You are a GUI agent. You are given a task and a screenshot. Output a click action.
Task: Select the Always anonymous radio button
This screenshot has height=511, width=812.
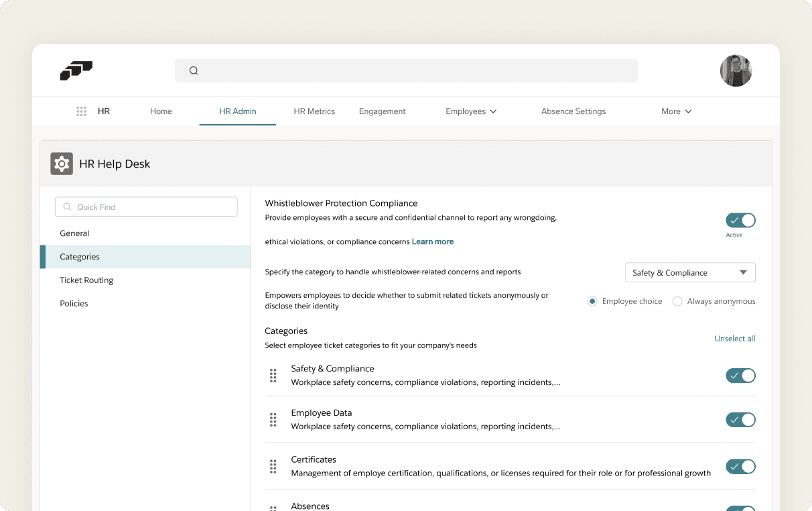(x=677, y=301)
